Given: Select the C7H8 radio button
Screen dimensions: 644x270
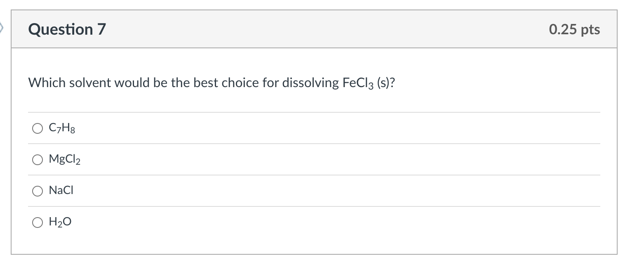Looking at the screenshot, I should pyautogui.click(x=37, y=129).
